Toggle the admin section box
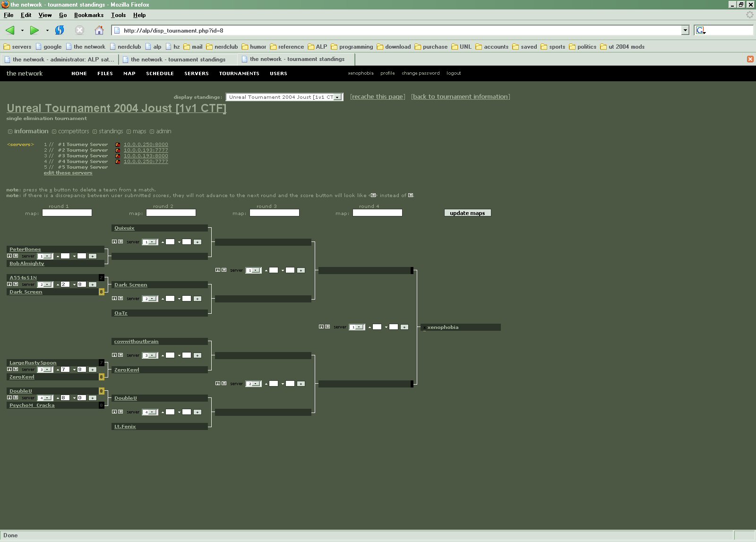 [x=152, y=131]
